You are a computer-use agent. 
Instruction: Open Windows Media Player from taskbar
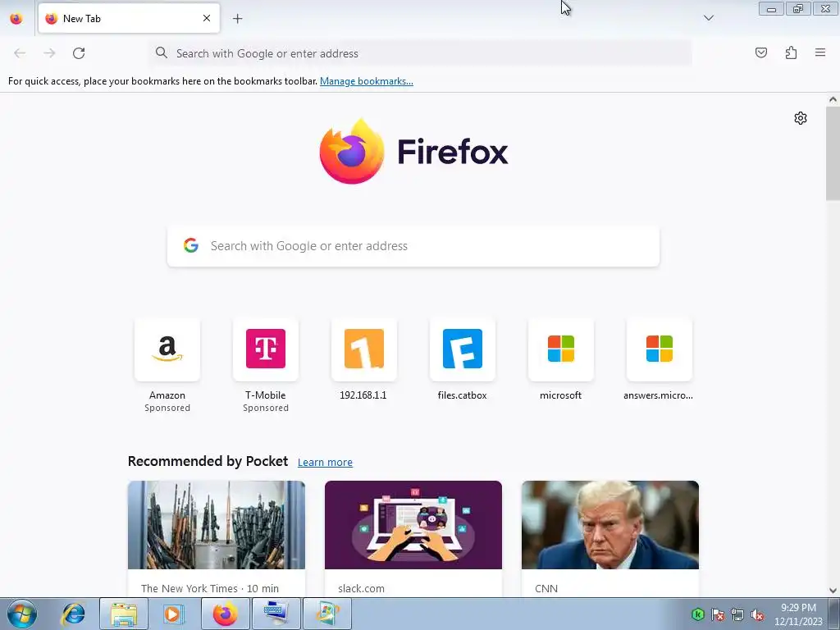point(174,614)
